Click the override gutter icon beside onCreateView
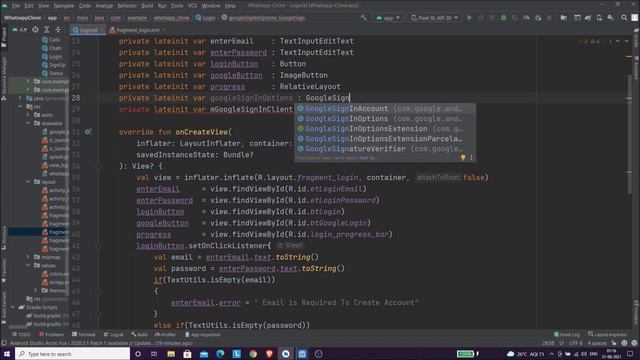The width and height of the screenshot is (640, 360). click(x=88, y=132)
